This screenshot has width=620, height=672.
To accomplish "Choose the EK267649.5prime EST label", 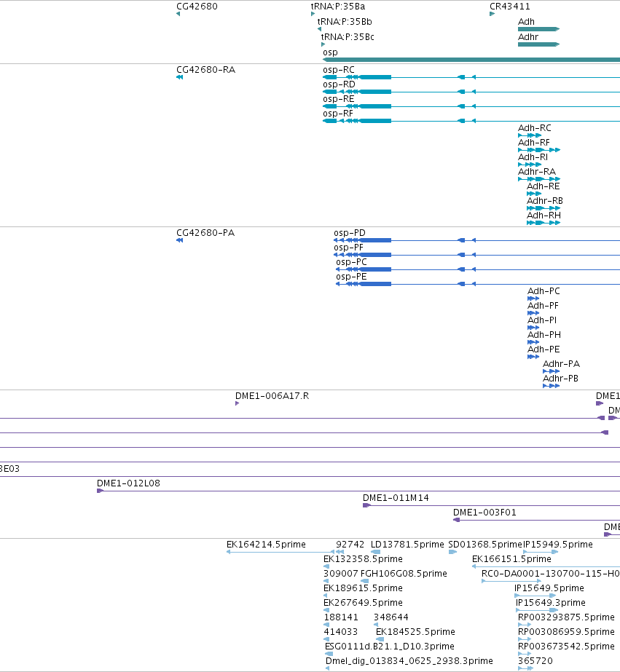I will 363,603.
